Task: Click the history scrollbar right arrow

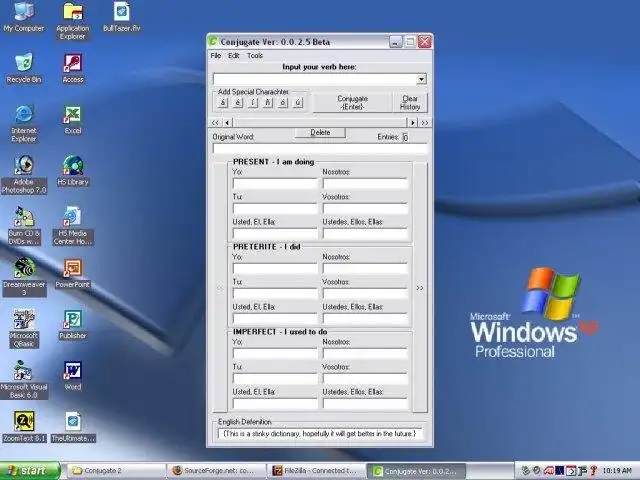Action: pos(413,122)
